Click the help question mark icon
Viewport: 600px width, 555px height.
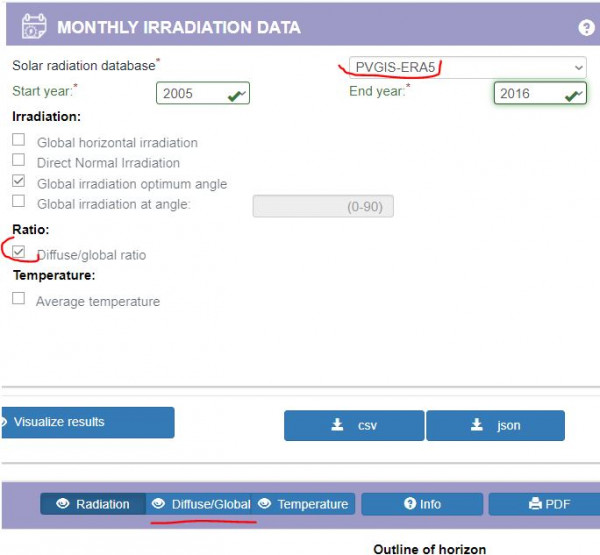point(586,28)
